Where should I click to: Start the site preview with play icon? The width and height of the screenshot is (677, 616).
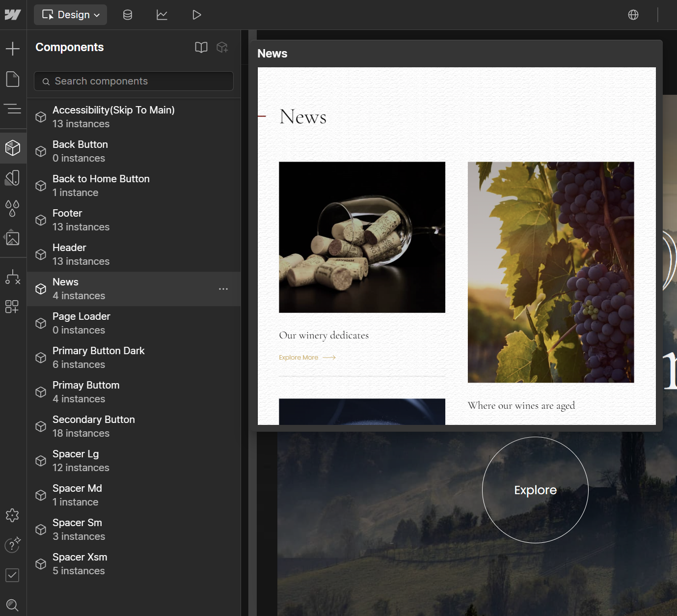pyautogui.click(x=196, y=15)
